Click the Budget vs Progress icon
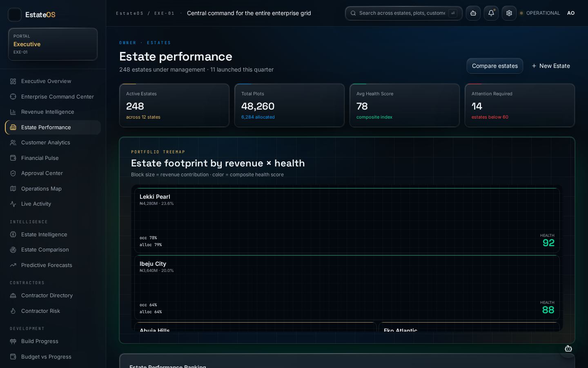This screenshot has width=588, height=368. [x=13, y=357]
